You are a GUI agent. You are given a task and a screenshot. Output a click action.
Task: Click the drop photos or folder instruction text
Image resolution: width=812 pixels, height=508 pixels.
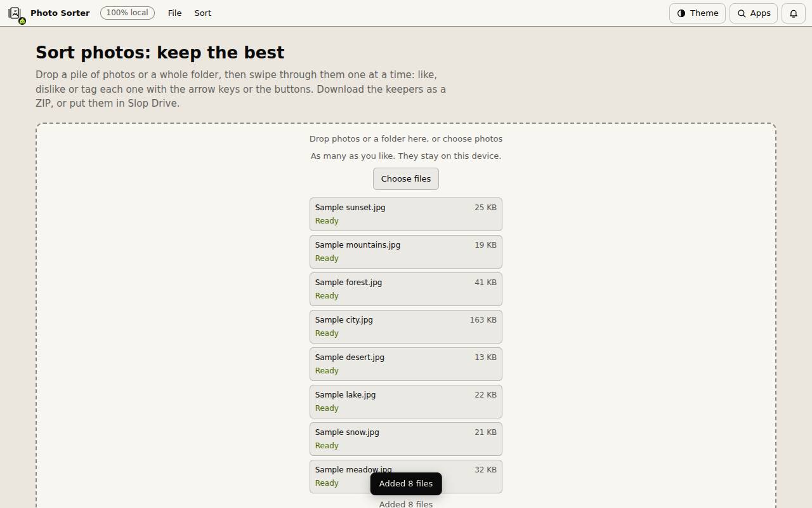point(406,139)
